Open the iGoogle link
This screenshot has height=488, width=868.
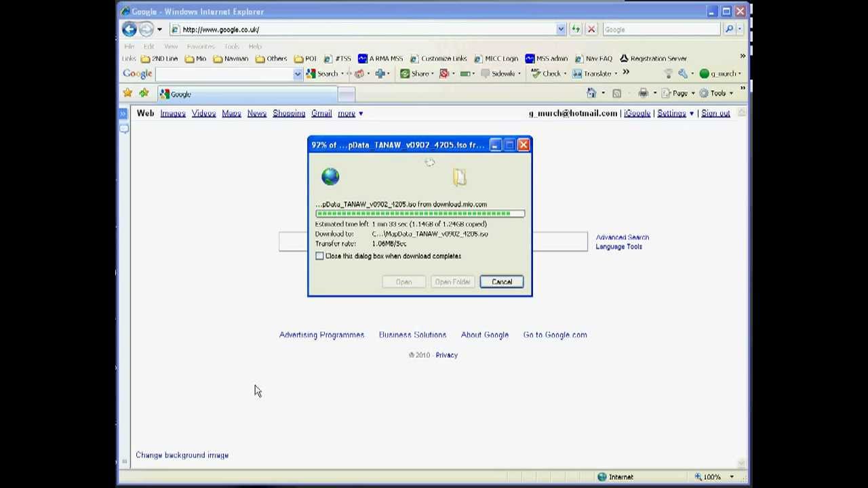637,113
